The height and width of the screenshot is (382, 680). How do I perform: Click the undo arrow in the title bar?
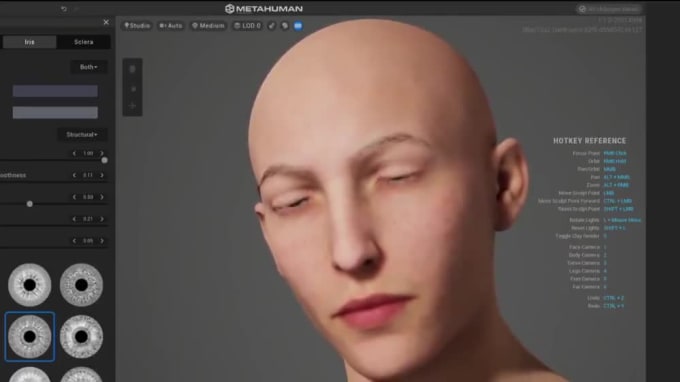pyautogui.click(x=64, y=9)
